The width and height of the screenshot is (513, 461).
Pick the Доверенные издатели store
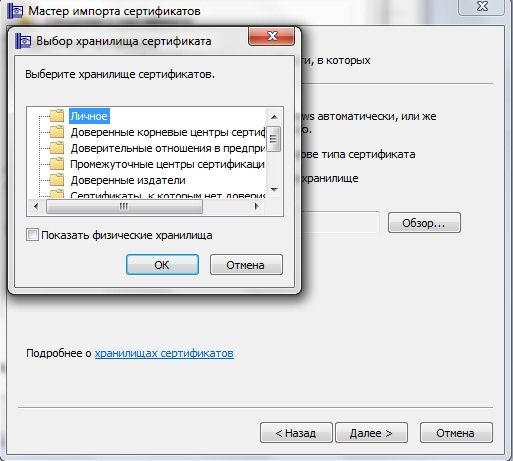tap(128, 180)
